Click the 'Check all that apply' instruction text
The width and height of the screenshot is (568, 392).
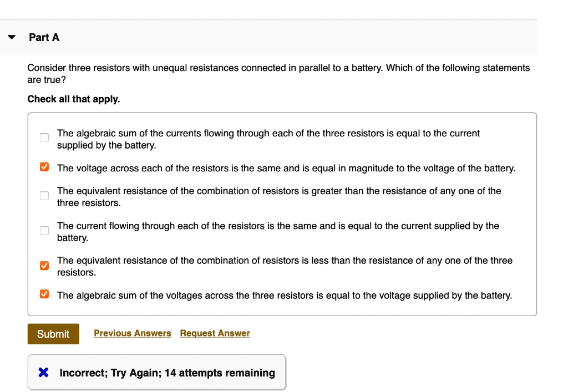[74, 99]
